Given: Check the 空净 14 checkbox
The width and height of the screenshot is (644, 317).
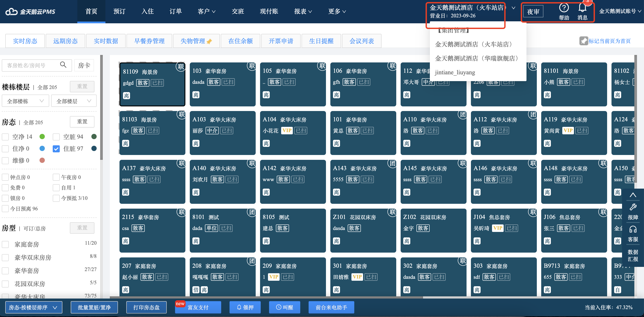Looking at the screenshot, I should point(5,137).
